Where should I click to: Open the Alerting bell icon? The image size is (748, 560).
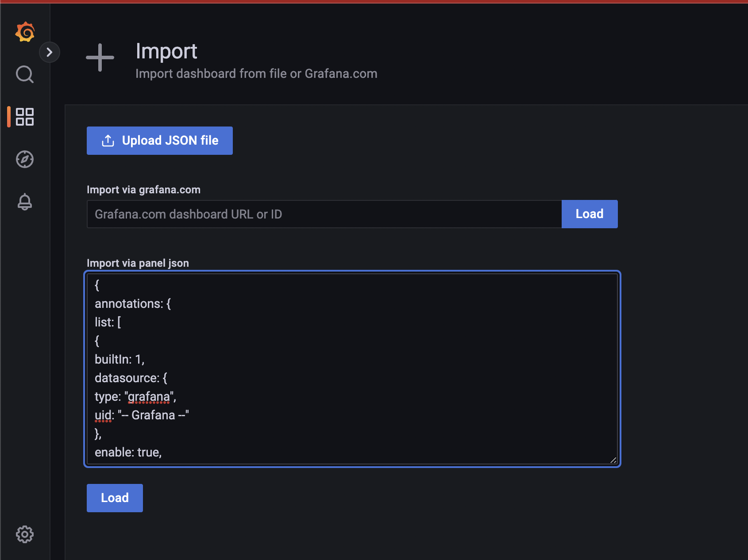(25, 202)
